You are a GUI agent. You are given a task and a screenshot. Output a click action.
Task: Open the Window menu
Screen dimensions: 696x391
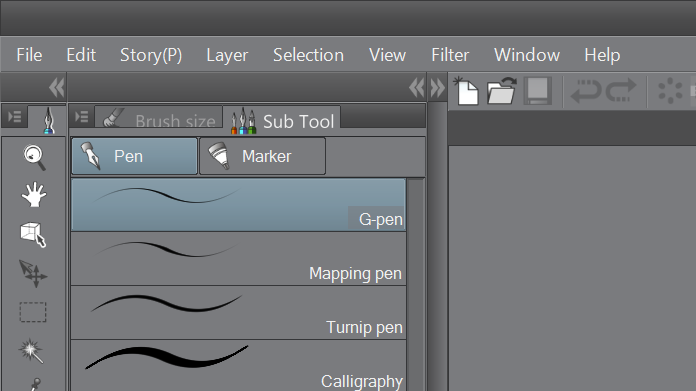527,55
